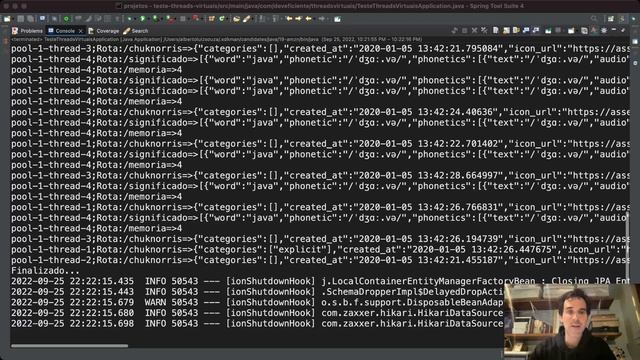640x360 pixels.
Task: Click the New Java Package icon
Action: [211, 19]
